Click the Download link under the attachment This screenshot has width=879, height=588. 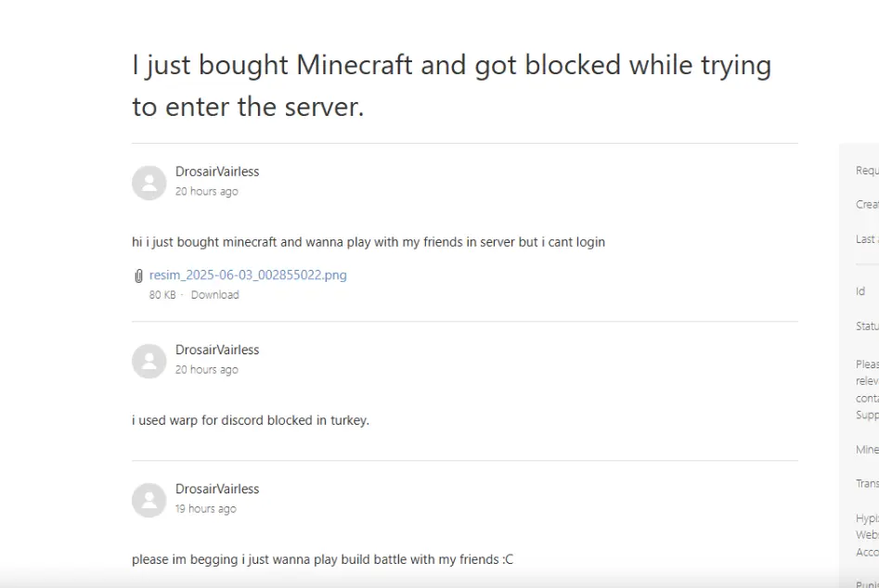point(214,295)
